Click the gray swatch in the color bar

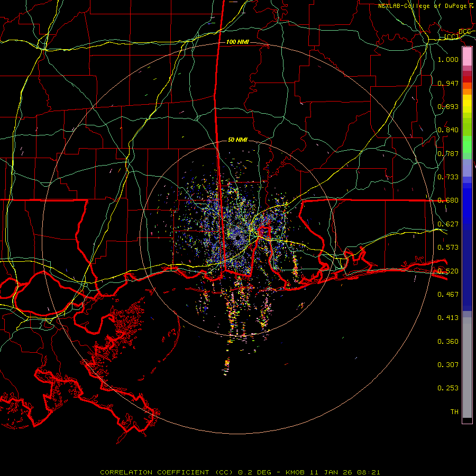point(467,368)
